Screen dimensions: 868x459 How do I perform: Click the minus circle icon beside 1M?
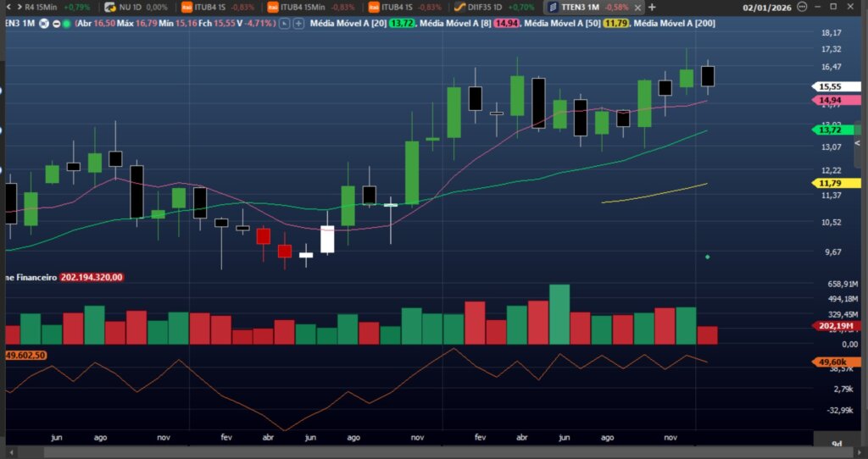55,23
